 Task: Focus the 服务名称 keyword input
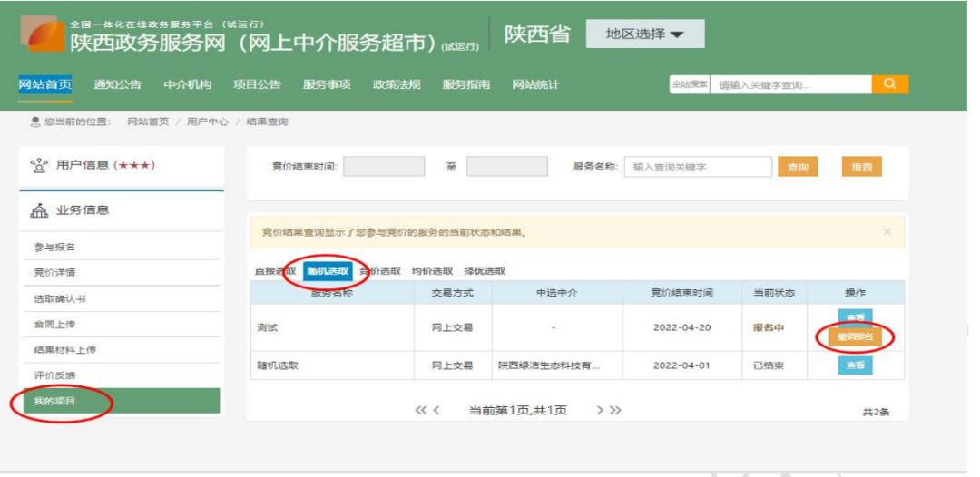pos(698,167)
